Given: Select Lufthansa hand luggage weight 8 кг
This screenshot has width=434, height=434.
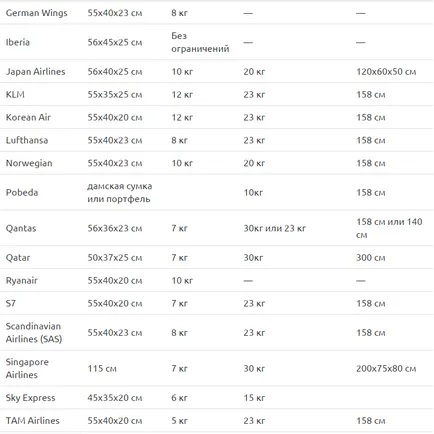Looking at the screenshot, I should [179, 140].
